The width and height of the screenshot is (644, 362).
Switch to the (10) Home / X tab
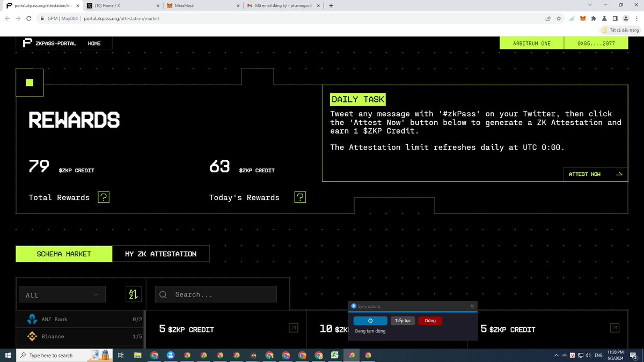click(x=122, y=6)
